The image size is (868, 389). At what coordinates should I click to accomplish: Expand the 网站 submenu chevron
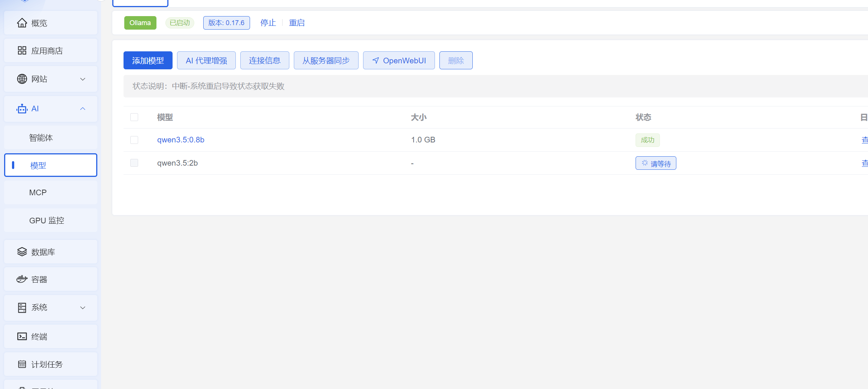point(83,79)
